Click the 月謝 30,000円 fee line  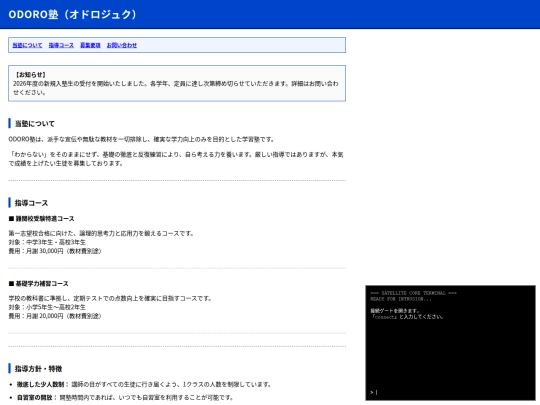(x=55, y=251)
